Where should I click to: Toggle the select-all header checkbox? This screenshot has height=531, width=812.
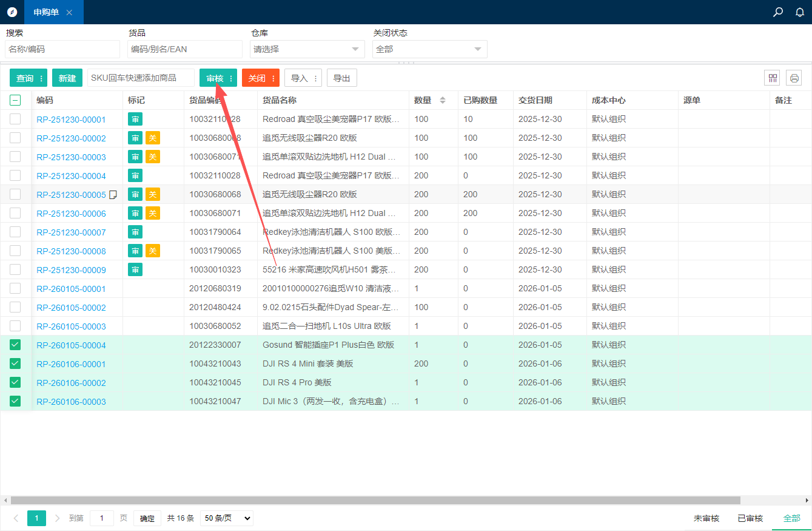[15, 101]
